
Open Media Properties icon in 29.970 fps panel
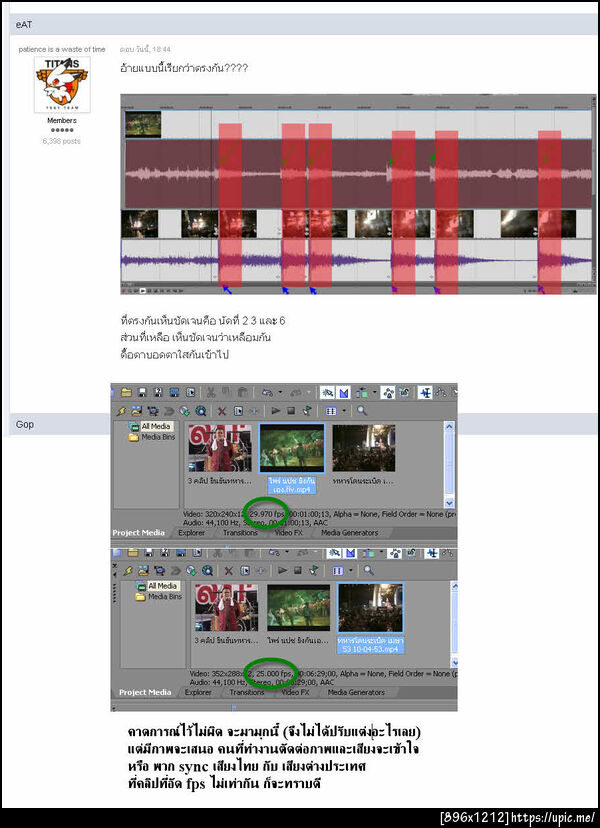coord(239,411)
